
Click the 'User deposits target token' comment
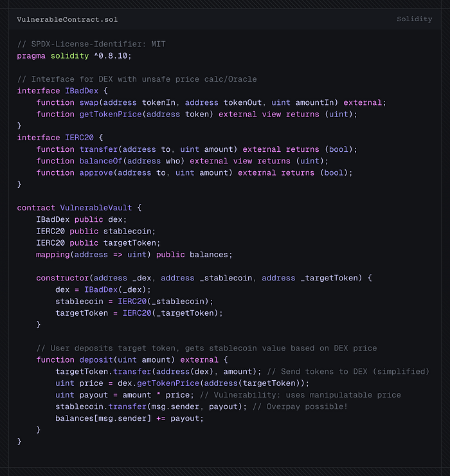point(206,348)
